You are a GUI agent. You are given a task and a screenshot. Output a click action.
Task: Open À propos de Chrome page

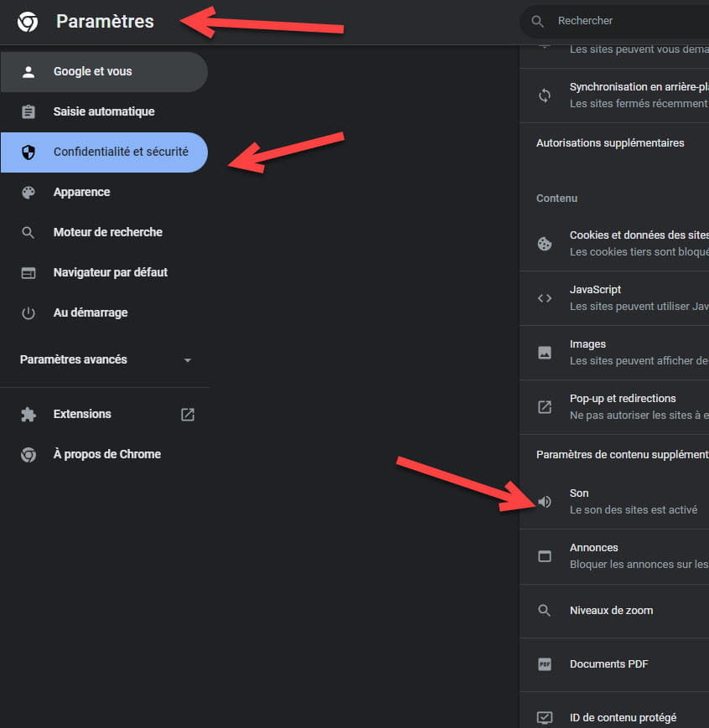tap(106, 454)
